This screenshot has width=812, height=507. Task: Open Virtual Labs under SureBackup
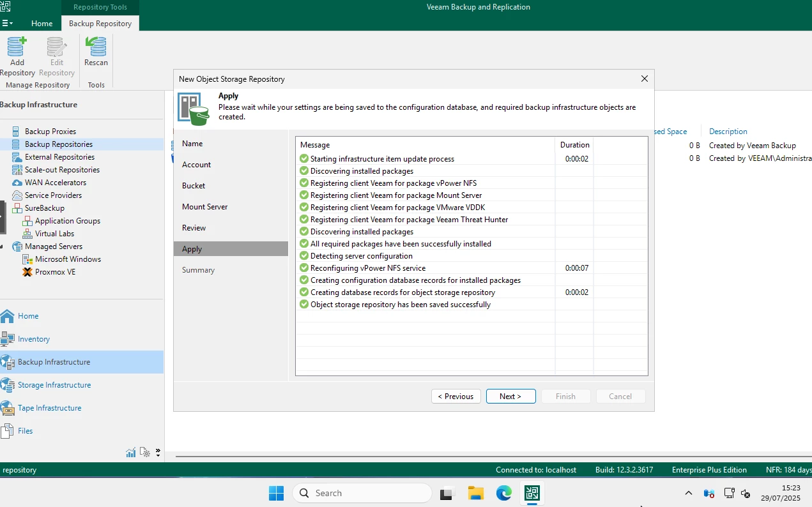[x=55, y=234]
